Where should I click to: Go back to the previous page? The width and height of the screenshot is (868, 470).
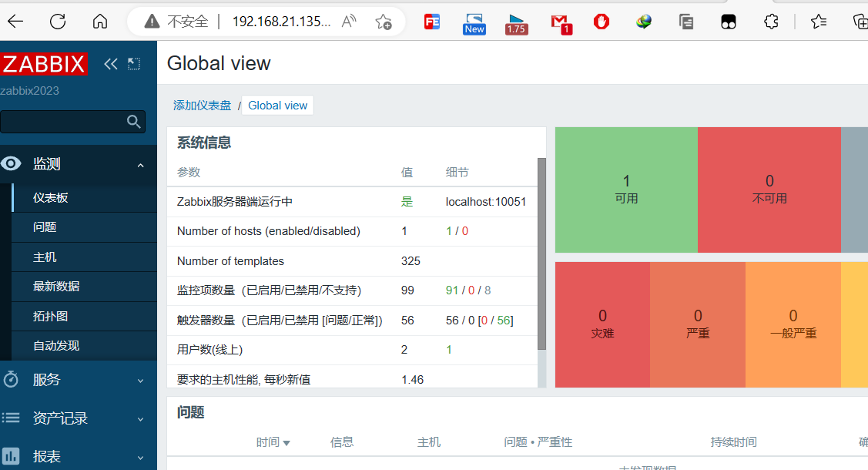pyautogui.click(x=15, y=22)
